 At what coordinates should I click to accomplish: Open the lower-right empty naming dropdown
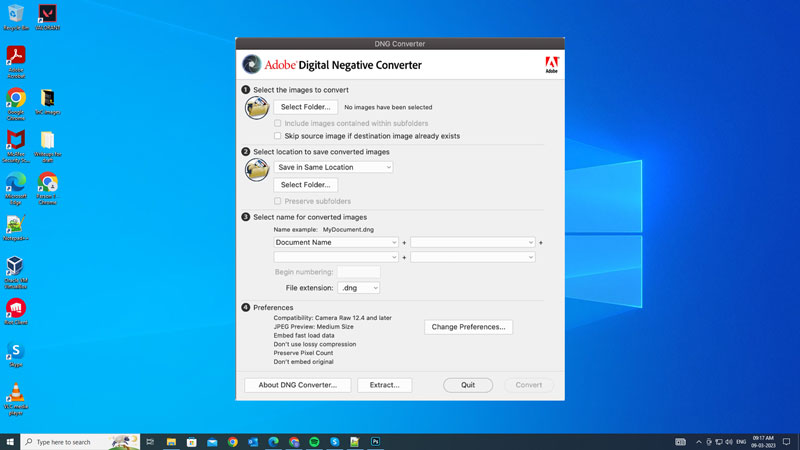coord(473,257)
